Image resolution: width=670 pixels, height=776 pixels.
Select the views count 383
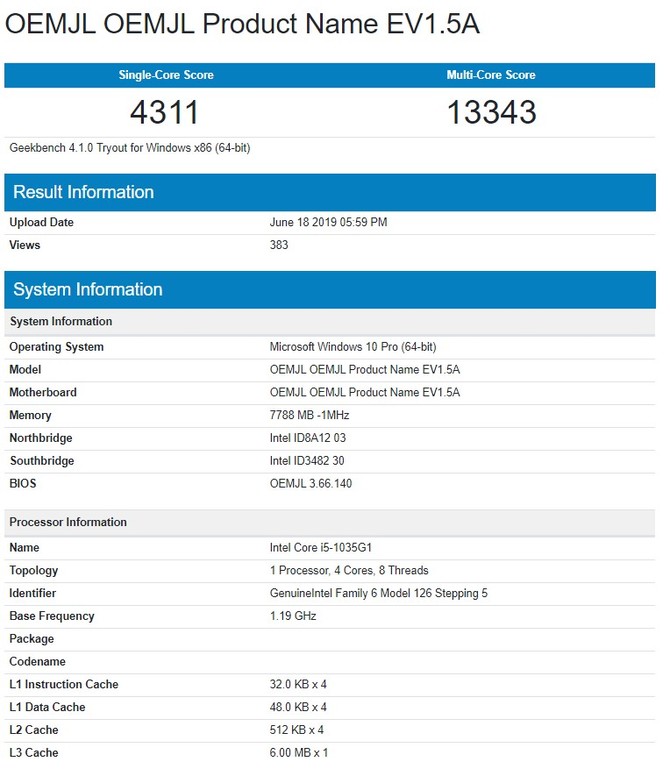click(279, 245)
